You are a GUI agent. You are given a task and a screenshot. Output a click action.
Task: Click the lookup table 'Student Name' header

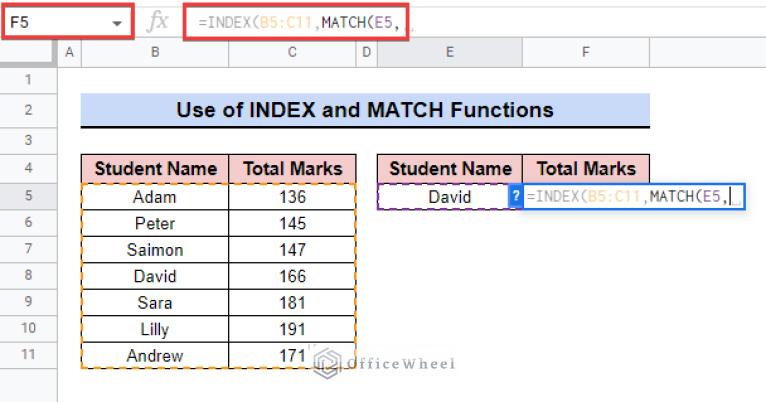tap(449, 169)
